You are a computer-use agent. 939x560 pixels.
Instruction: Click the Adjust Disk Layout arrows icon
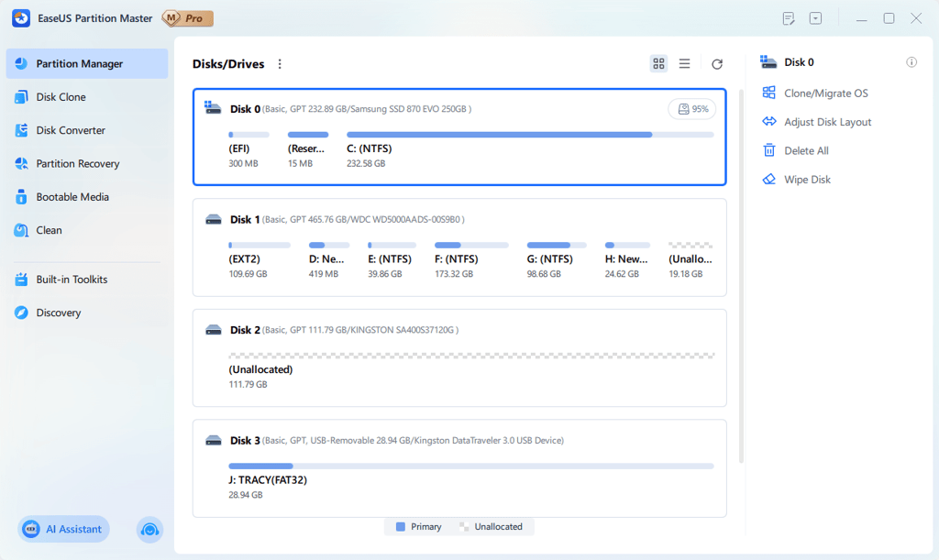(x=769, y=122)
